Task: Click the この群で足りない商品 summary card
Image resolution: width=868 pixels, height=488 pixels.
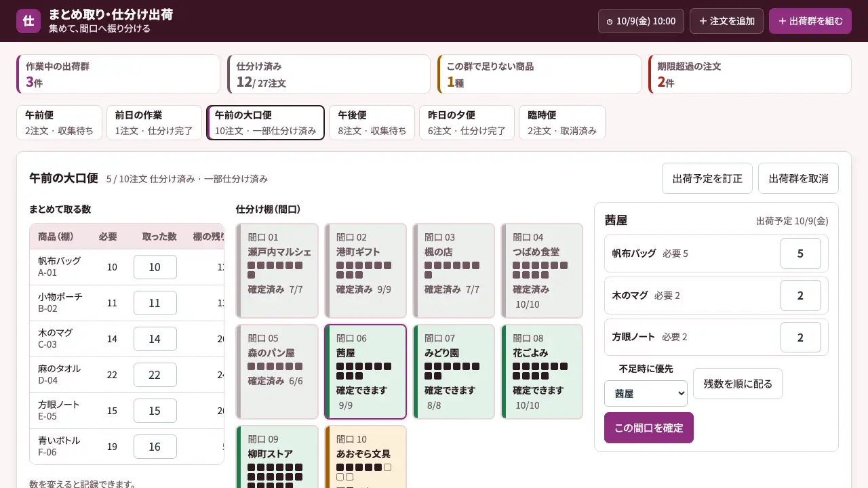Action: click(539, 75)
